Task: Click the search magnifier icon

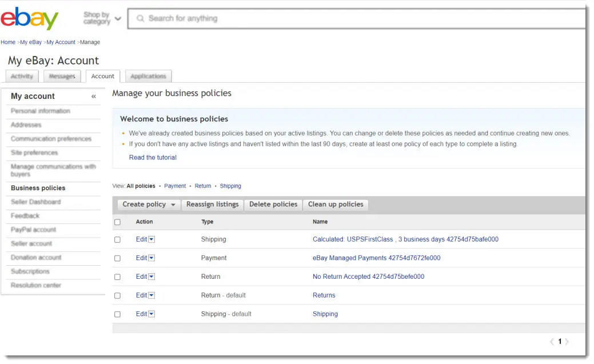Action: (x=140, y=18)
